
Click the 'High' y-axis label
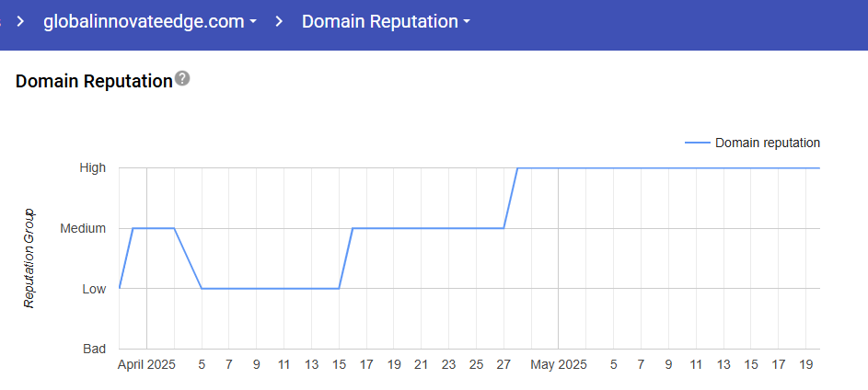coord(93,167)
